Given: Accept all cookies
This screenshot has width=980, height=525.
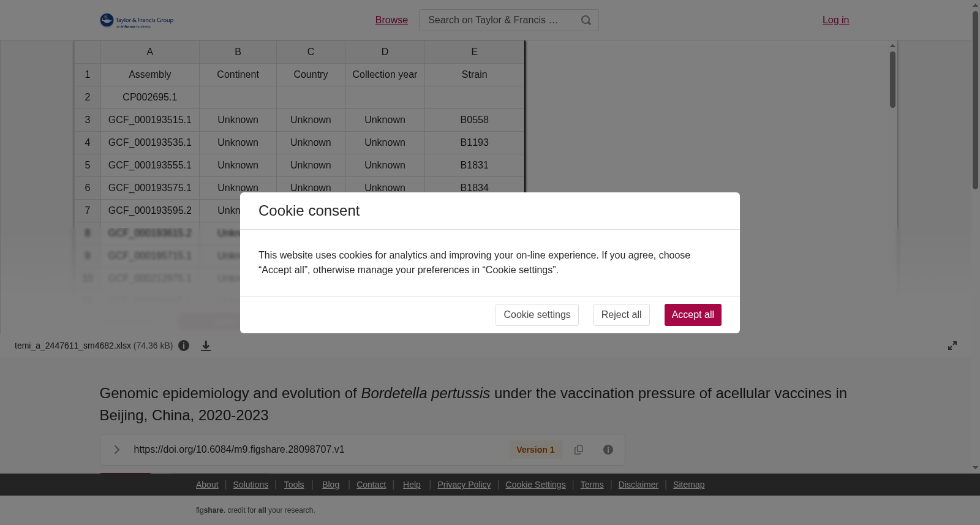Looking at the screenshot, I should click(693, 315).
